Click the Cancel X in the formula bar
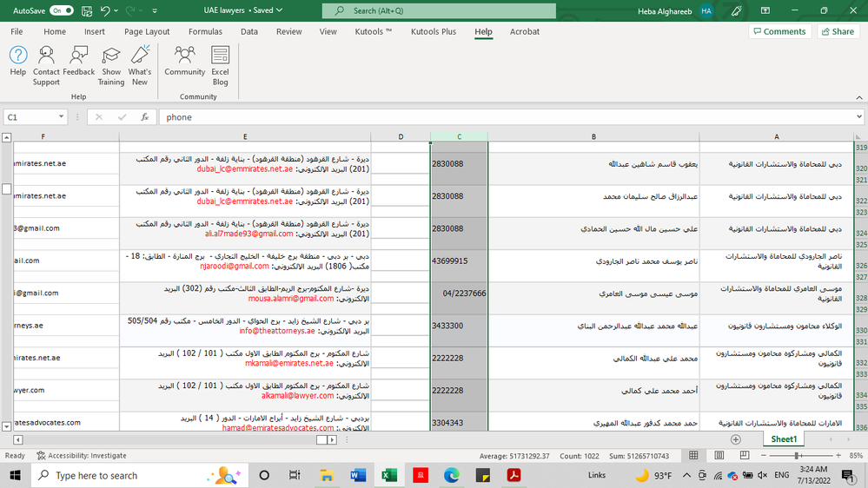The width and height of the screenshot is (868, 488). pyautogui.click(x=98, y=116)
